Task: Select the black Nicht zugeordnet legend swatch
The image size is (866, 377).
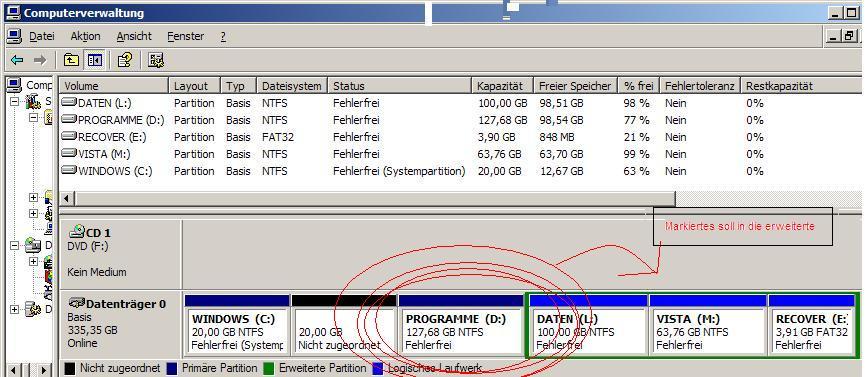Action: tap(70, 368)
